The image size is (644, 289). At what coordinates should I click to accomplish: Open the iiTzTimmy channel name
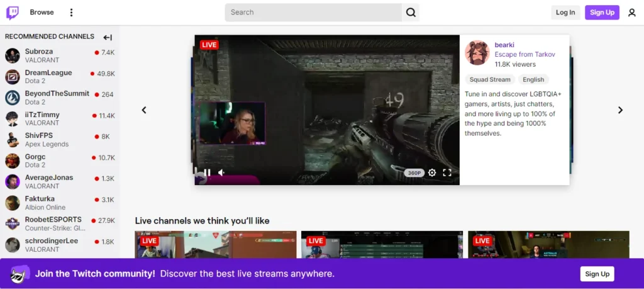(42, 115)
